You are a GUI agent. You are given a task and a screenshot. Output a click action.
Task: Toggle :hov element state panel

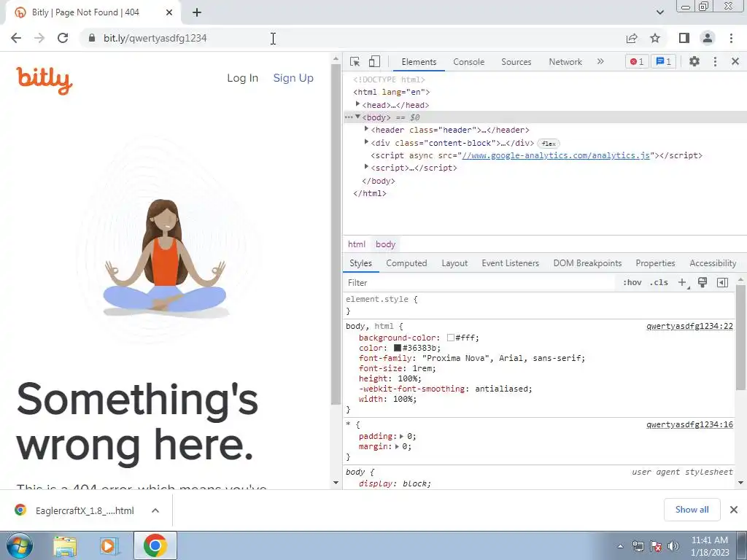632,282
